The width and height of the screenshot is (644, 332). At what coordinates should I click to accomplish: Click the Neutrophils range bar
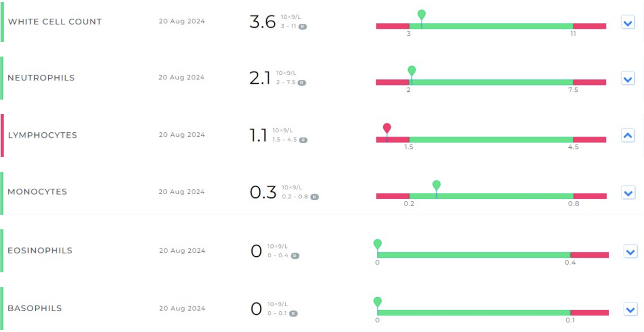point(491,82)
